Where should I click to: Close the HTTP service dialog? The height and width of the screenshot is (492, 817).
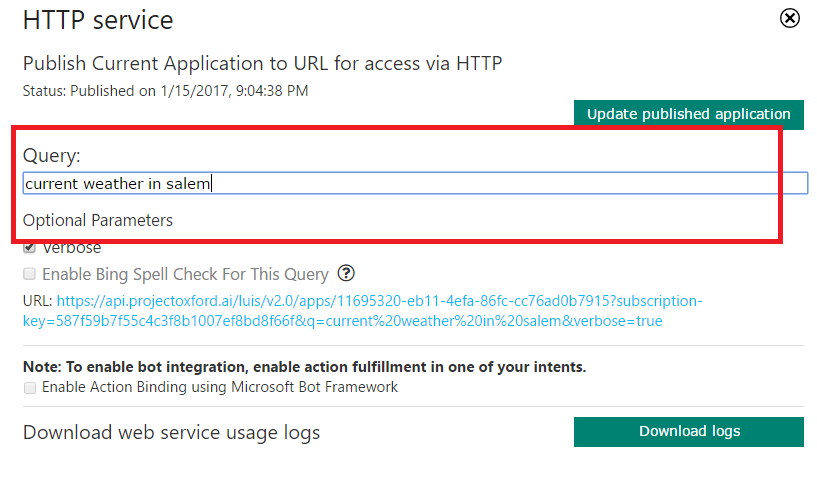790,18
